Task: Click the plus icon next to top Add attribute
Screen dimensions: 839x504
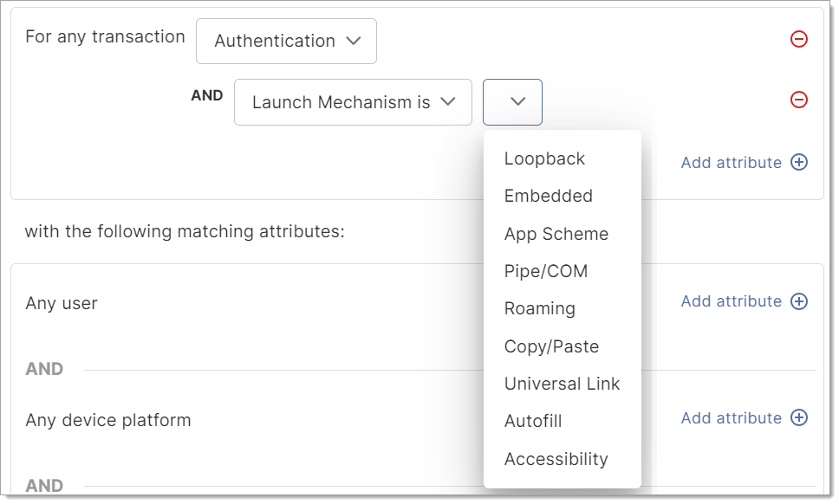Action: tap(798, 163)
